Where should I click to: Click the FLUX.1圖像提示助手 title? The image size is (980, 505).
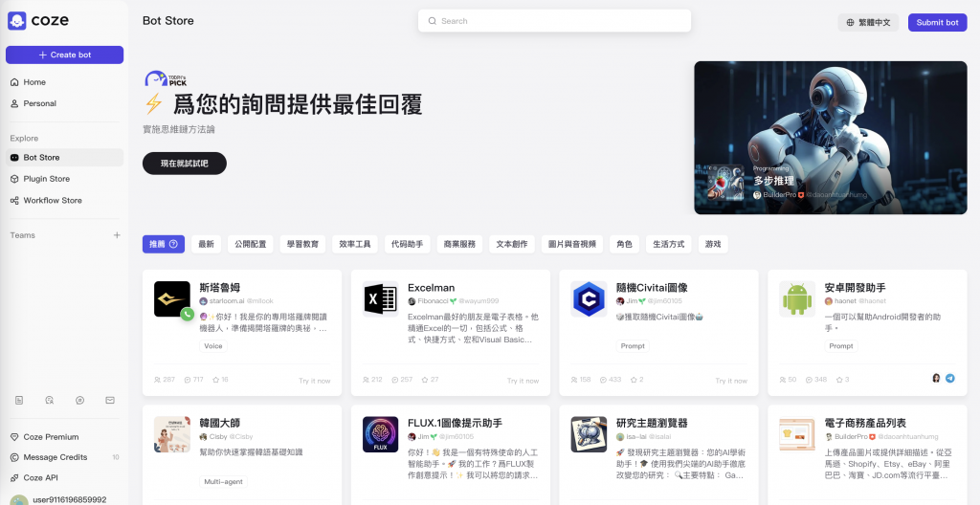pyautogui.click(x=455, y=423)
